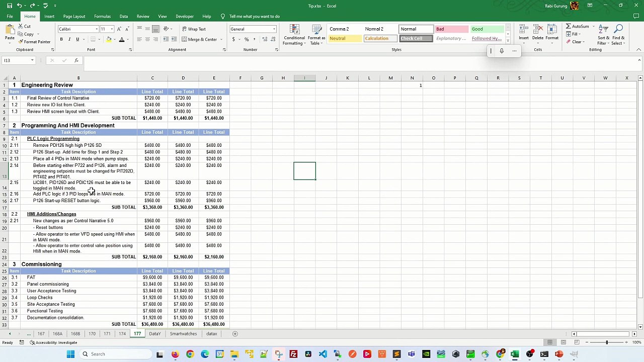Viewport: 644px width, 362px height.
Task: Click the Clear eraser icon
Action: [x=568, y=42]
